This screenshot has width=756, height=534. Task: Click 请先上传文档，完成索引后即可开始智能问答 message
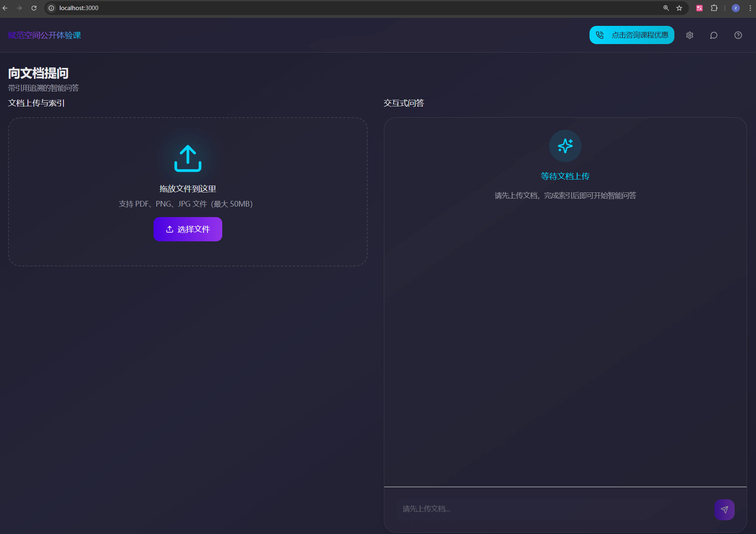565,196
